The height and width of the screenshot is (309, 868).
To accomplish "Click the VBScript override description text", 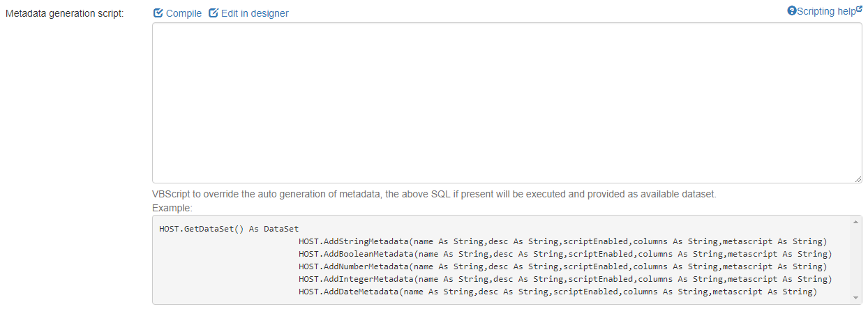I will (434, 195).
